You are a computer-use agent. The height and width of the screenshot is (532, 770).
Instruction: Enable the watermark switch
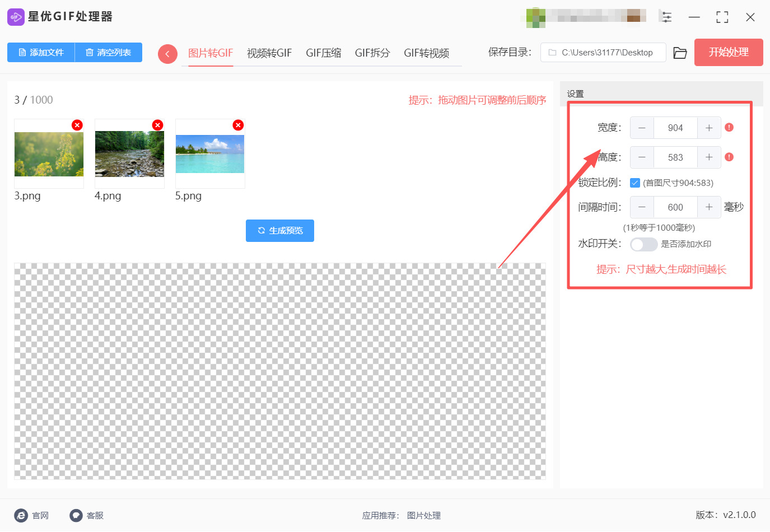[643, 244]
